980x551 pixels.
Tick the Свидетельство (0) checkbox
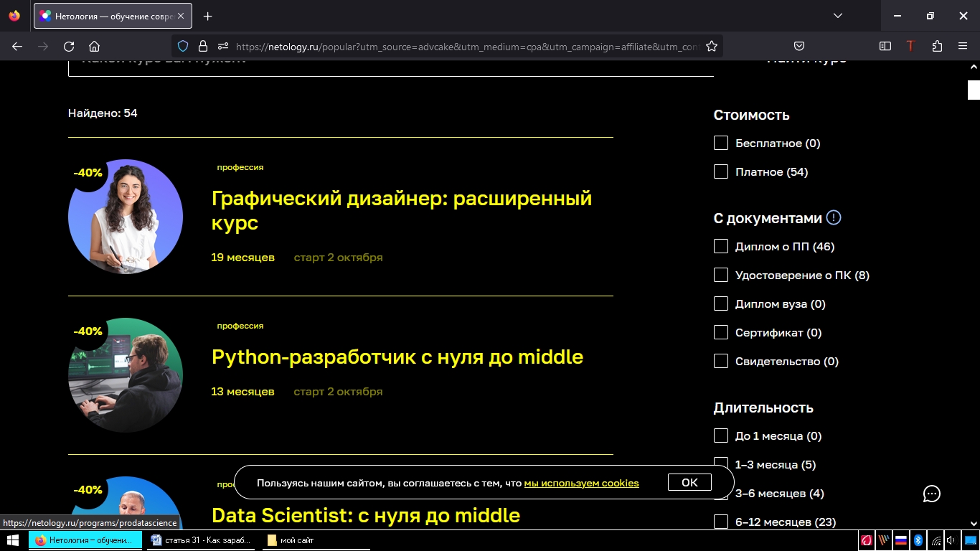(721, 361)
